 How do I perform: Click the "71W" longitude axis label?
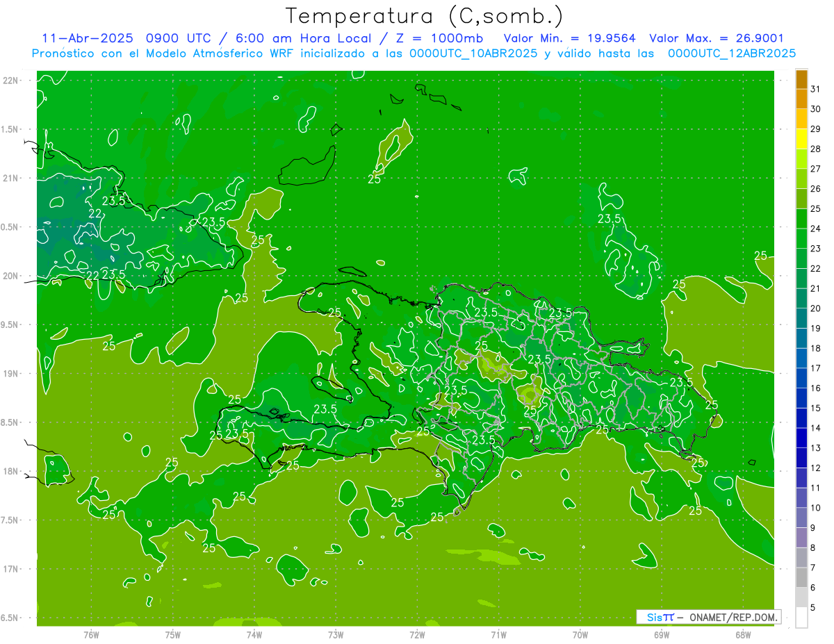[498, 634]
